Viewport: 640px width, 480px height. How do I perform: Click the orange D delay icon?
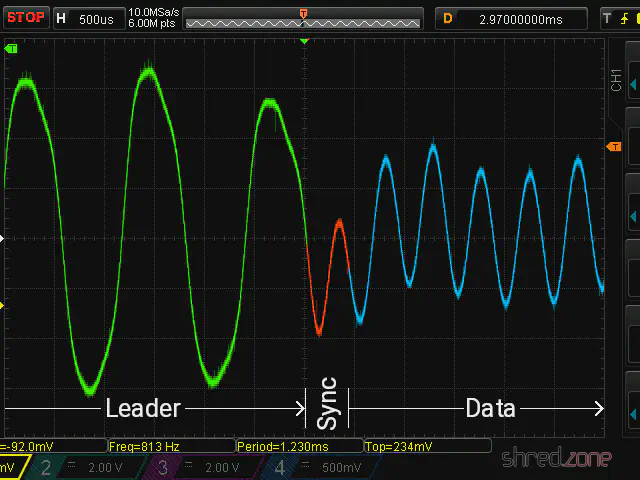coord(448,18)
